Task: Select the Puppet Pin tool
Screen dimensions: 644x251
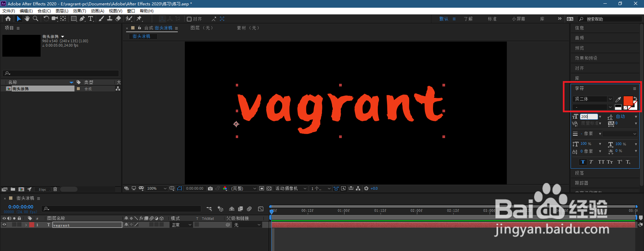Action: point(139,19)
